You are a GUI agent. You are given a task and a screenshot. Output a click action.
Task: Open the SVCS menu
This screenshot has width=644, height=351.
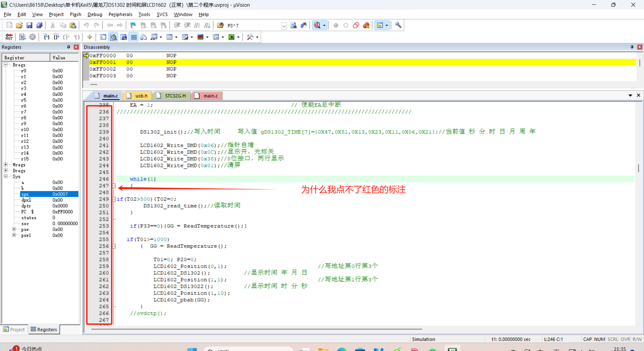(162, 14)
